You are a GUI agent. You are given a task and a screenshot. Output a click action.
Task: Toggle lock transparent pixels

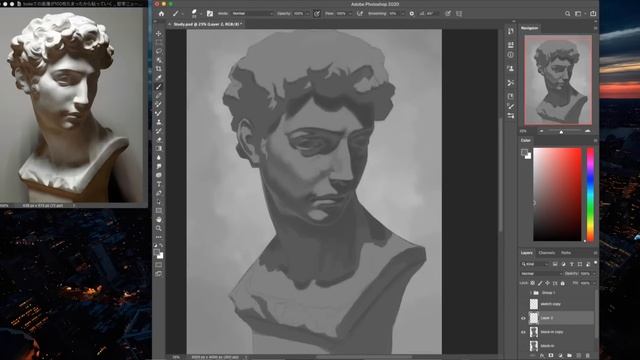tap(533, 283)
